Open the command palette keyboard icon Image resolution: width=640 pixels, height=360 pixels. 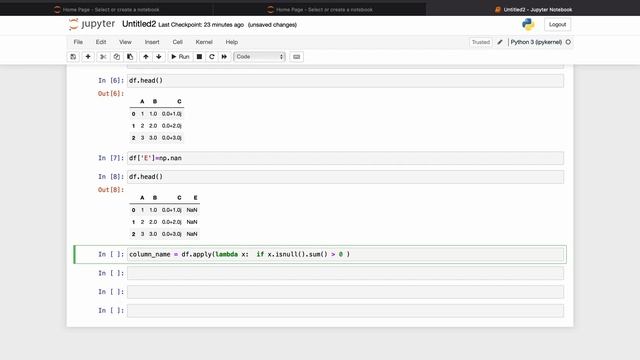pyautogui.click(x=297, y=57)
